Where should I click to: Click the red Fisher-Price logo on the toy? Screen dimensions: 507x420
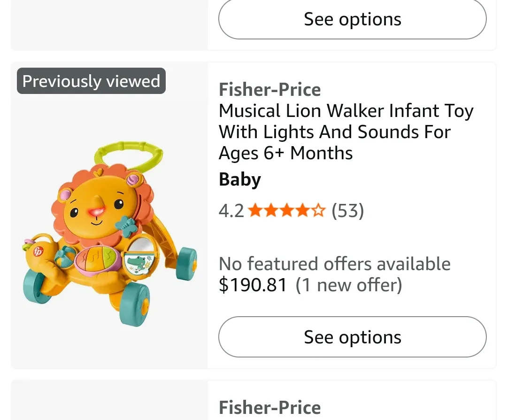(x=38, y=252)
